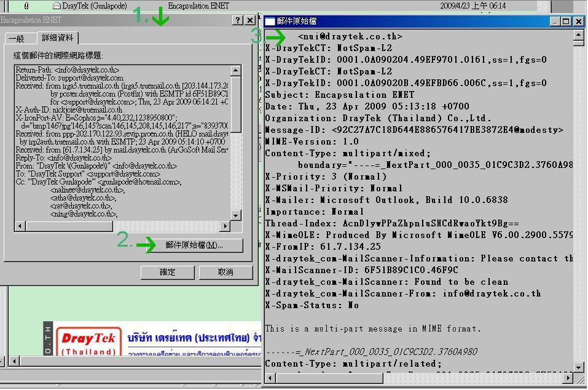Click the <nui@draytek.co.th> line in source
Viewport: 588px width, 390px height.
pos(350,36)
